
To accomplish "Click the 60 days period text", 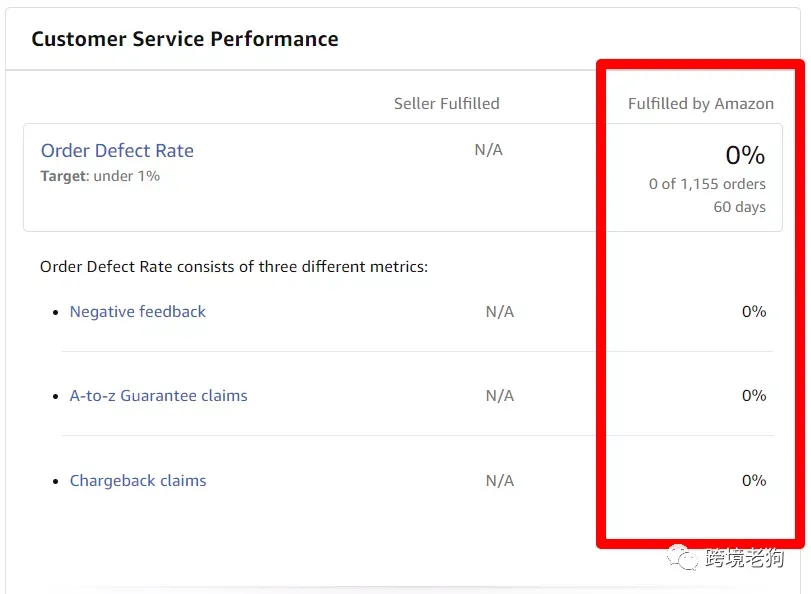I will pos(740,207).
